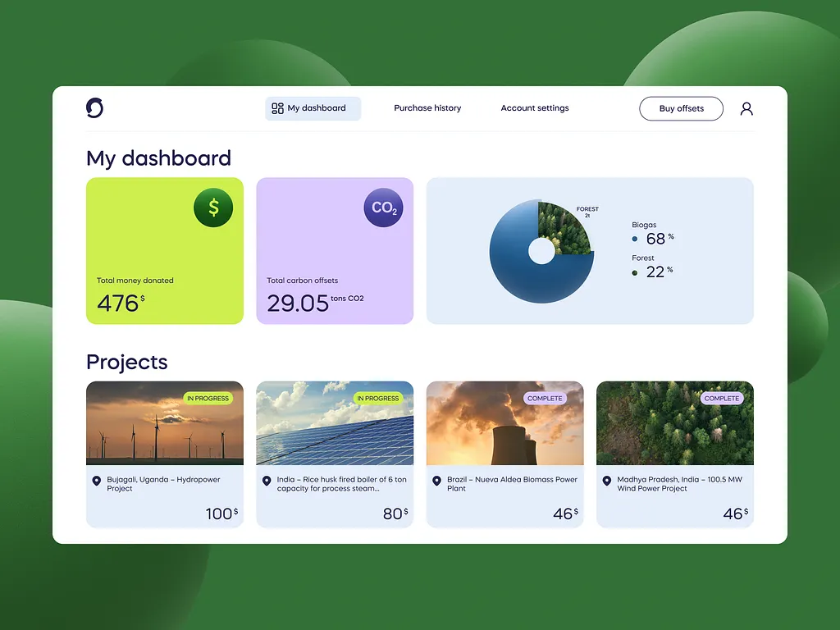
Task: Open the My dashboard tab
Action: pyautogui.click(x=313, y=108)
